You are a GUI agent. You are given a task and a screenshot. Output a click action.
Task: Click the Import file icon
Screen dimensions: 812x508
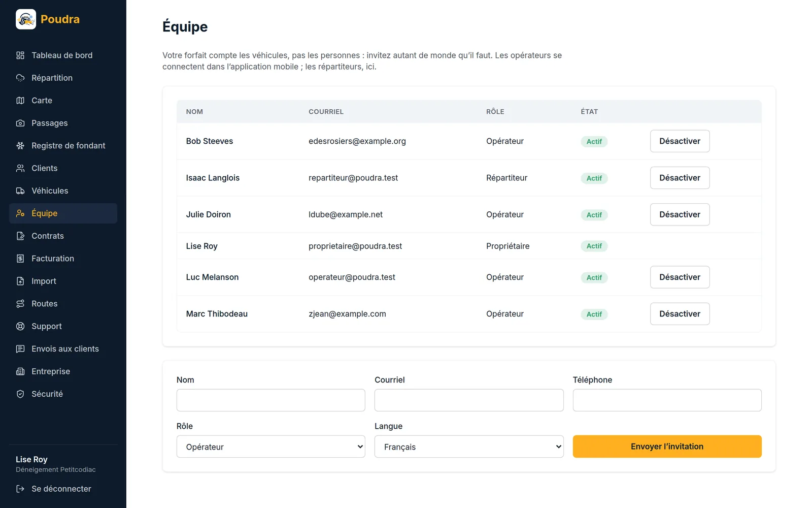click(20, 281)
